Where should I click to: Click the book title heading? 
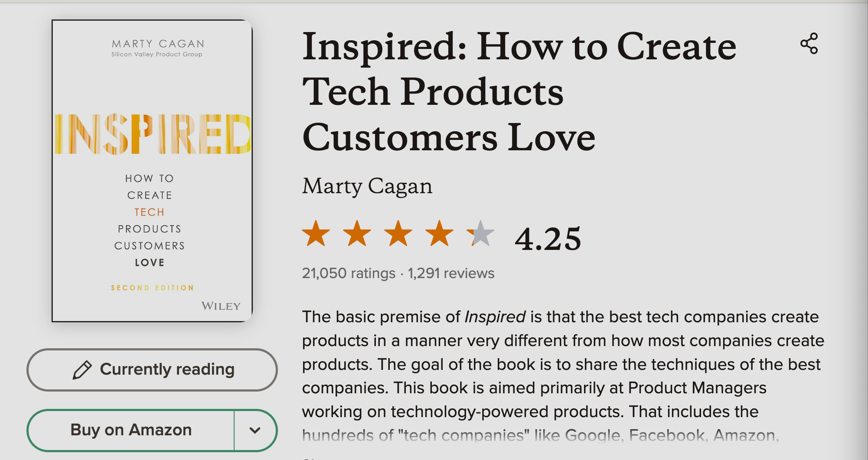[519, 92]
